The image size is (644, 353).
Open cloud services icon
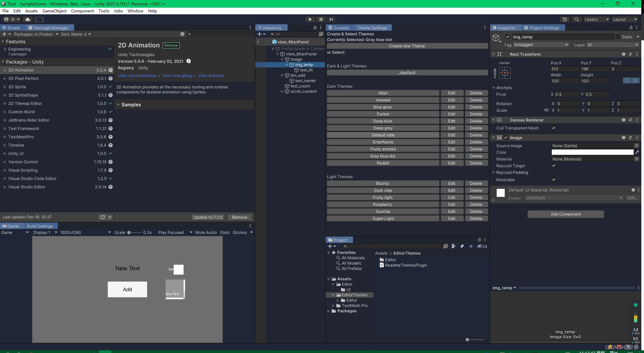click(28, 19)
